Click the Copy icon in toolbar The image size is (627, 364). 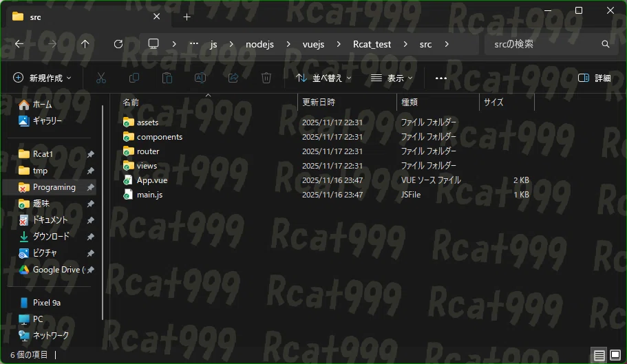[x=134, y=78]
